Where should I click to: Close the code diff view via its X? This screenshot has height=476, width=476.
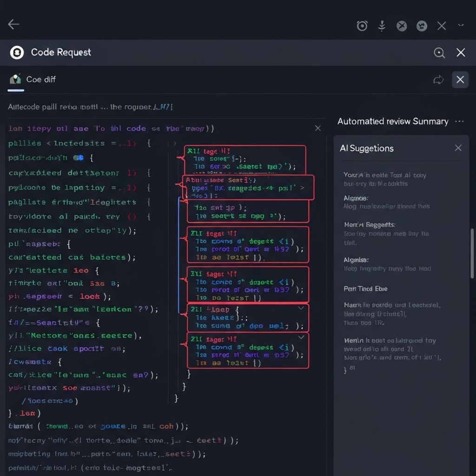click(317, 128)
